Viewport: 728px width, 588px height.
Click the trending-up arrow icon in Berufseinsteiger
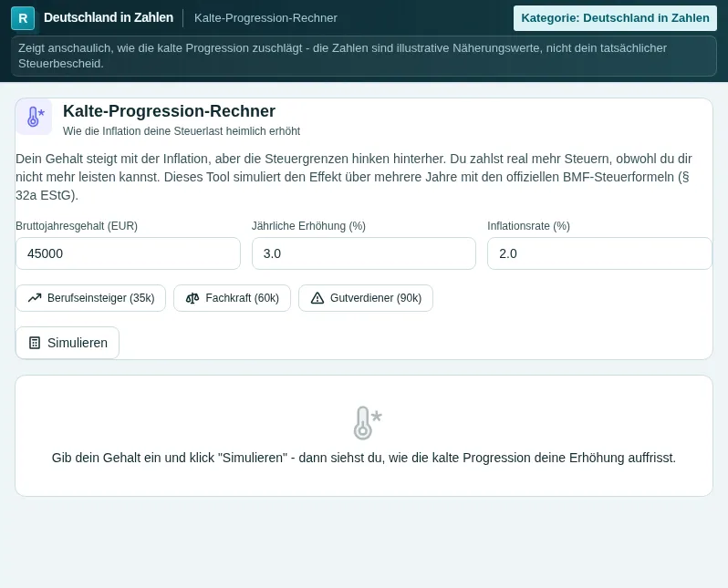coord(35,298)
